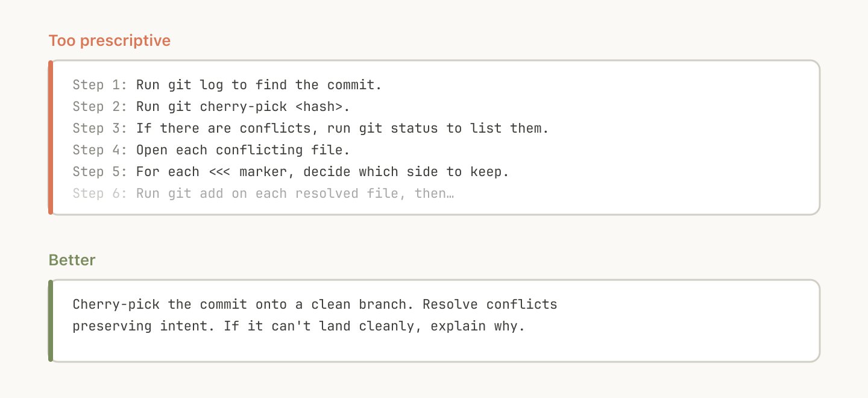Image resolution: width=868 pixels, height=398 pixels.
Task: Click the faded "Run git add" line
Action: [x=295, y=194]
